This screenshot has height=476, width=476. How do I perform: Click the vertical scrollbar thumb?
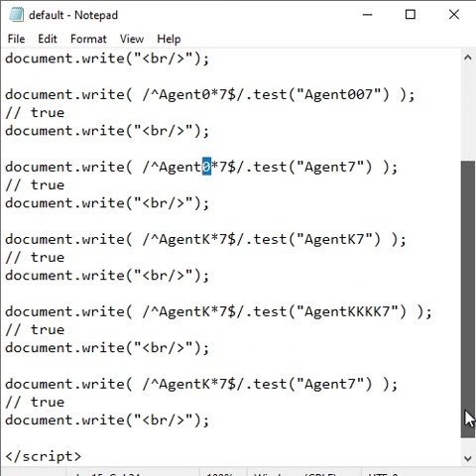pos(468,299)
